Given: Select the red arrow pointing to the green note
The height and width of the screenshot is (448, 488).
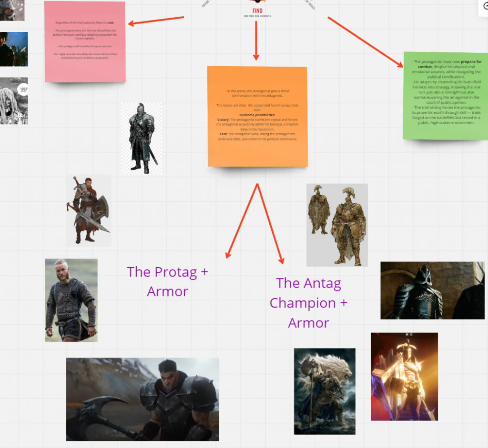Looking at the screenshot, I should pyautogui.click(x=366, y=42).
